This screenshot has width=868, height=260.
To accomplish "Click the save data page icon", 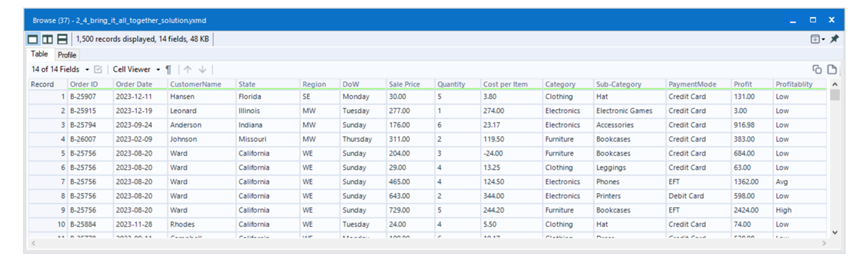I will pyautogui.click(x=831, y=69).
